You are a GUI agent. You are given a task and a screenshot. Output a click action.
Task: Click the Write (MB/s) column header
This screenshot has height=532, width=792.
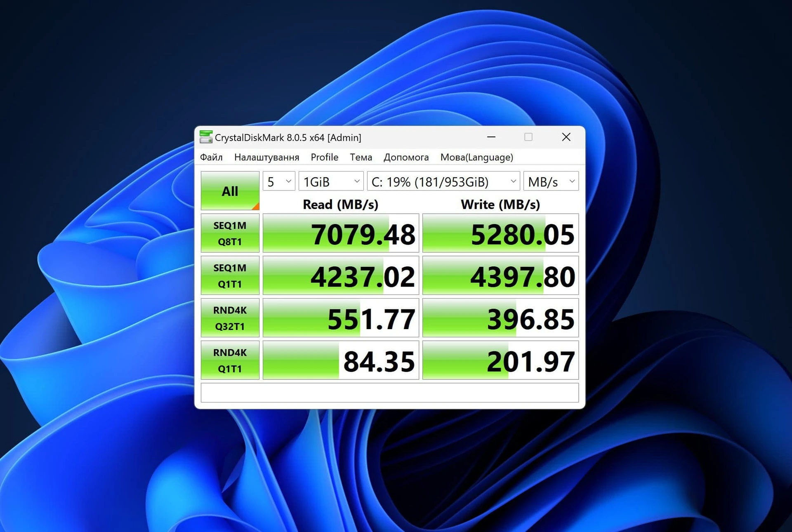coord(500,205)
